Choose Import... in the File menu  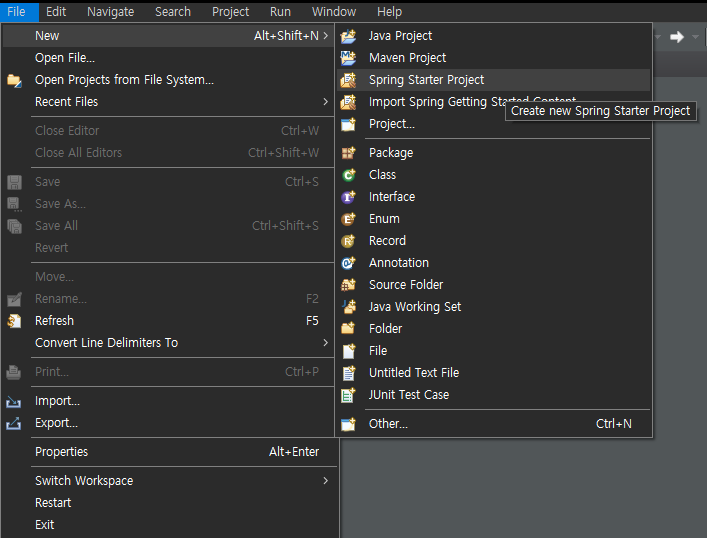[169, 401]
